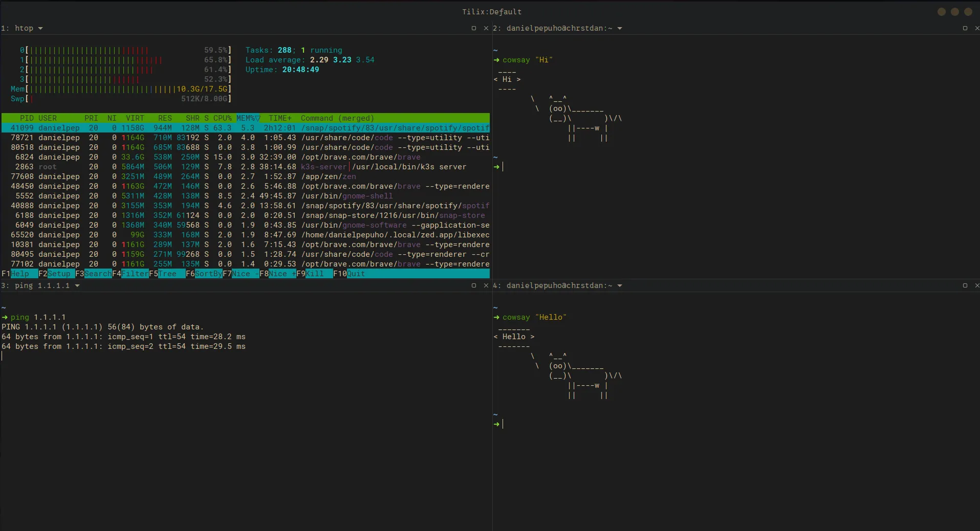This screenshot has height=531, width=980.
Task: Select process row PID 77102
Action: tap(246, 264)
